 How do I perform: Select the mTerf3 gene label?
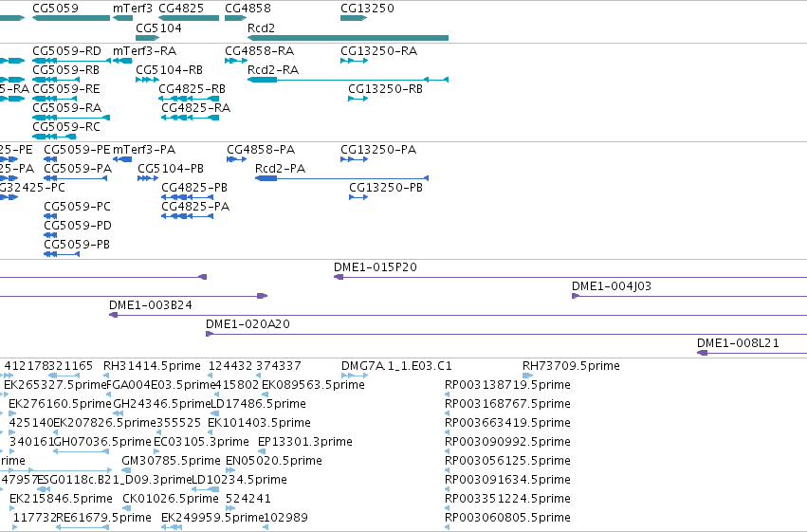(133, 9)
